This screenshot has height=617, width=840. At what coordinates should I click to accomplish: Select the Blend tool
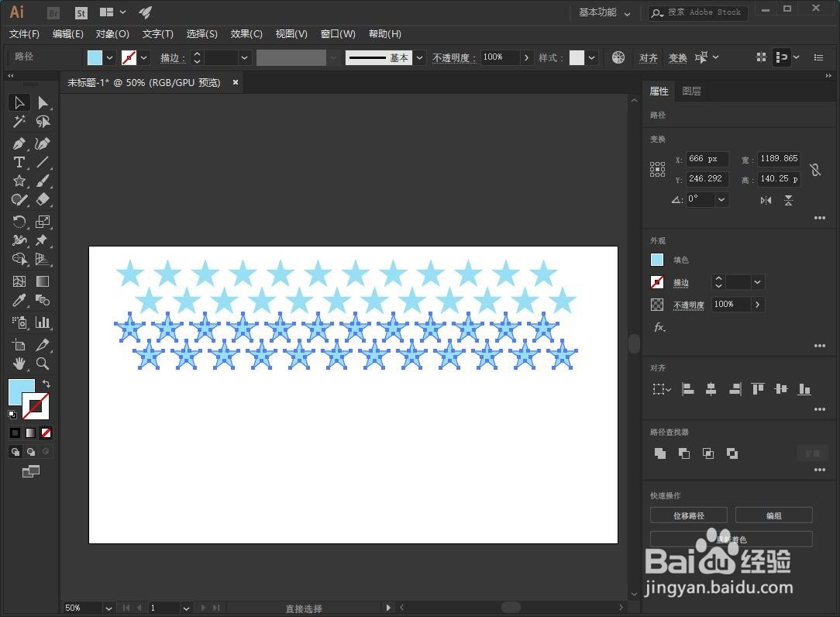tap(43, 300)
